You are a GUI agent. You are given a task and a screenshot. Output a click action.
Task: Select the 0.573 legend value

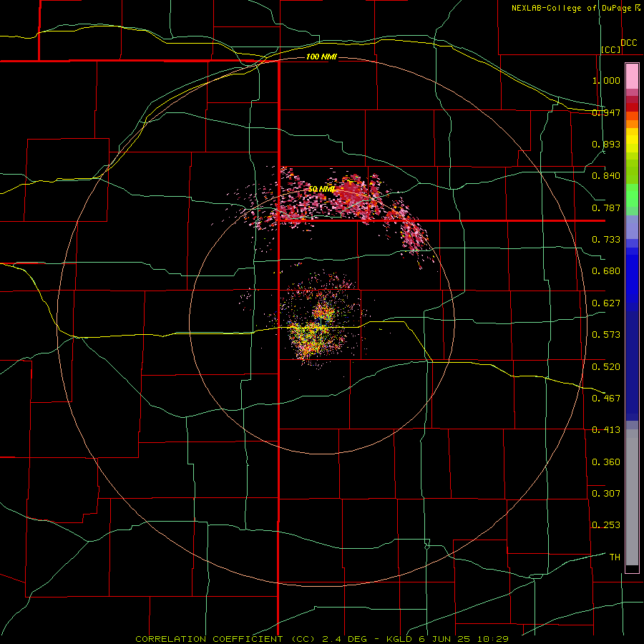[606, 335]
